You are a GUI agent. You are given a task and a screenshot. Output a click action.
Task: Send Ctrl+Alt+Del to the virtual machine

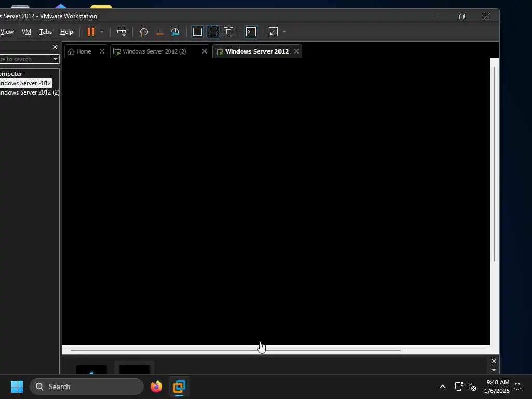click(122, 32)
